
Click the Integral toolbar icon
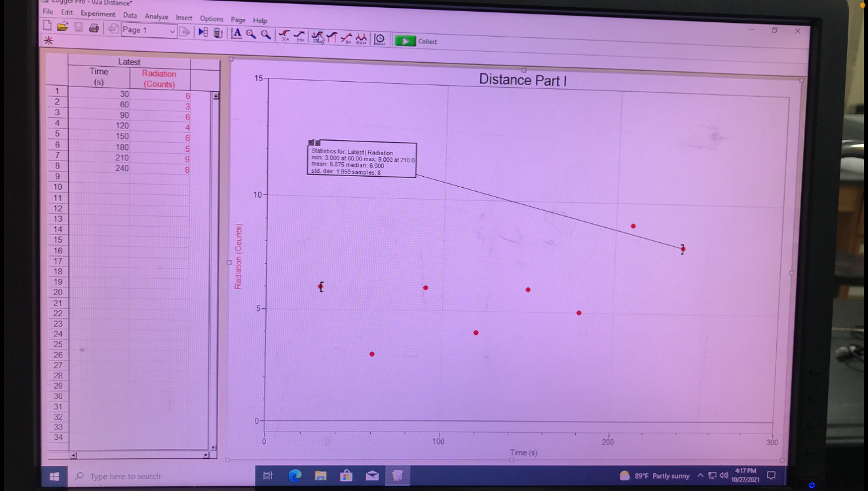pos(332,37)
